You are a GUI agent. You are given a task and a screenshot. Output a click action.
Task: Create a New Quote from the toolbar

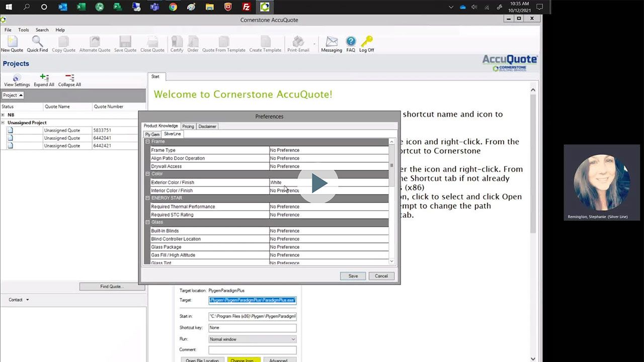point(12,44)
